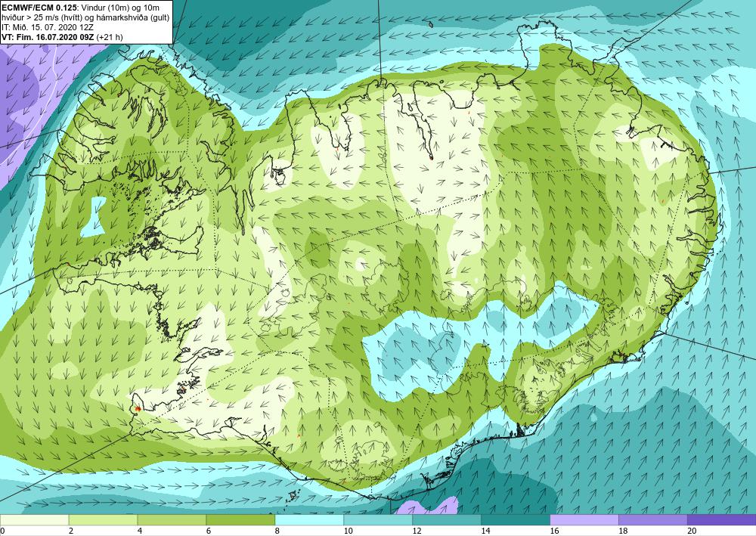Click the 18–20 m/s purple legend swatch

click(x=653, y=520)
